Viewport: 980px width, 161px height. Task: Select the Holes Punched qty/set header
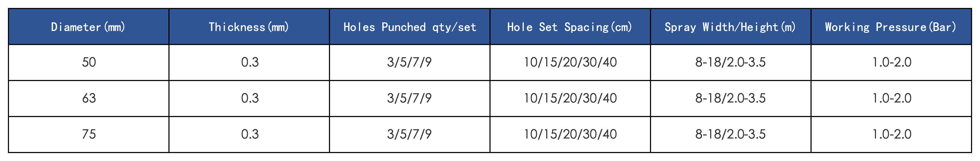tap(409, 27)
